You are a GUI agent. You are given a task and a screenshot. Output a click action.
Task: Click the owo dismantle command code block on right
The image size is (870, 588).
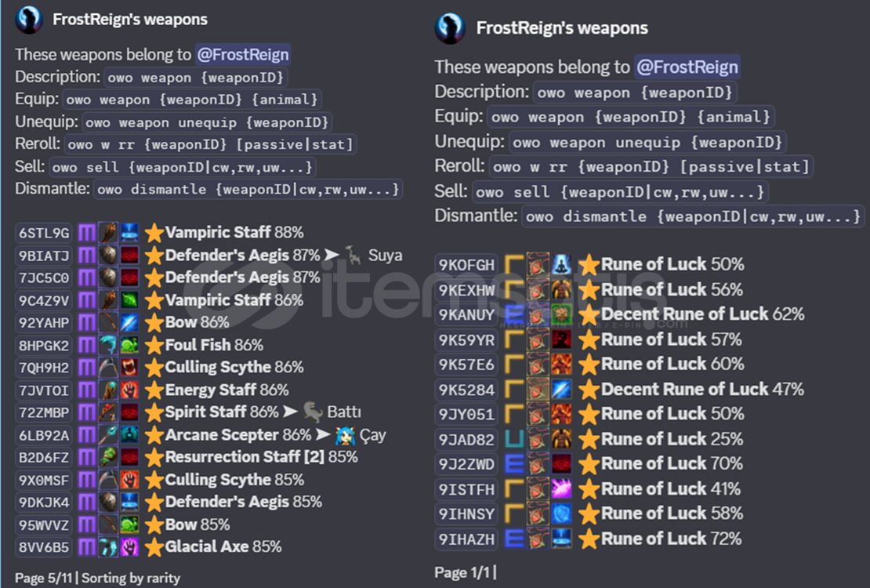[x=692, y=216]
